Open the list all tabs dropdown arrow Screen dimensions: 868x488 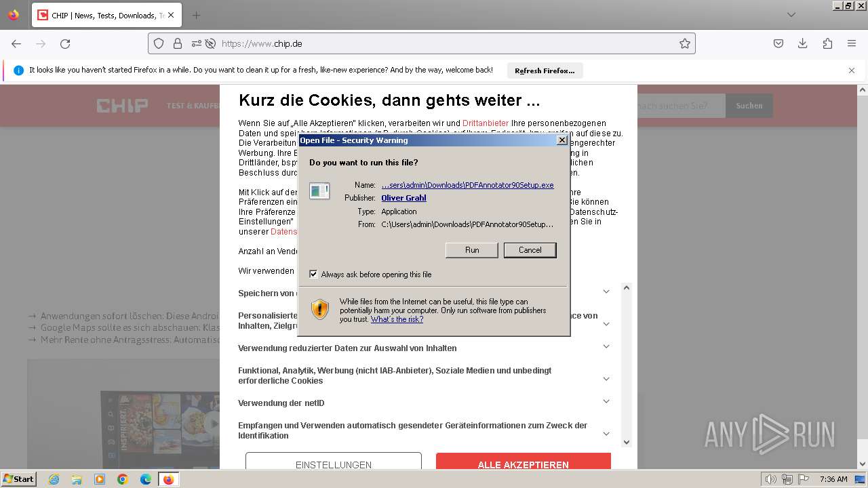pyautogui.click(x=791, y=15)
